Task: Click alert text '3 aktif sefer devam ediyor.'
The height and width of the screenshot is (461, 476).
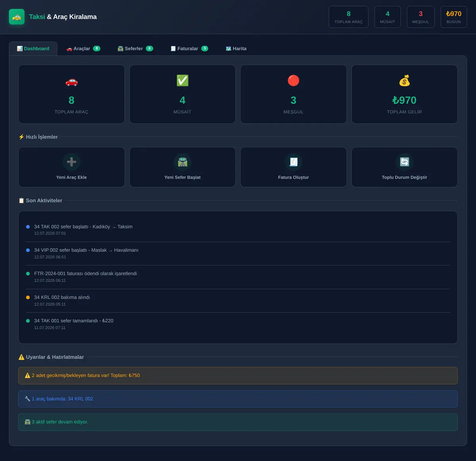Action: (60, 422)
